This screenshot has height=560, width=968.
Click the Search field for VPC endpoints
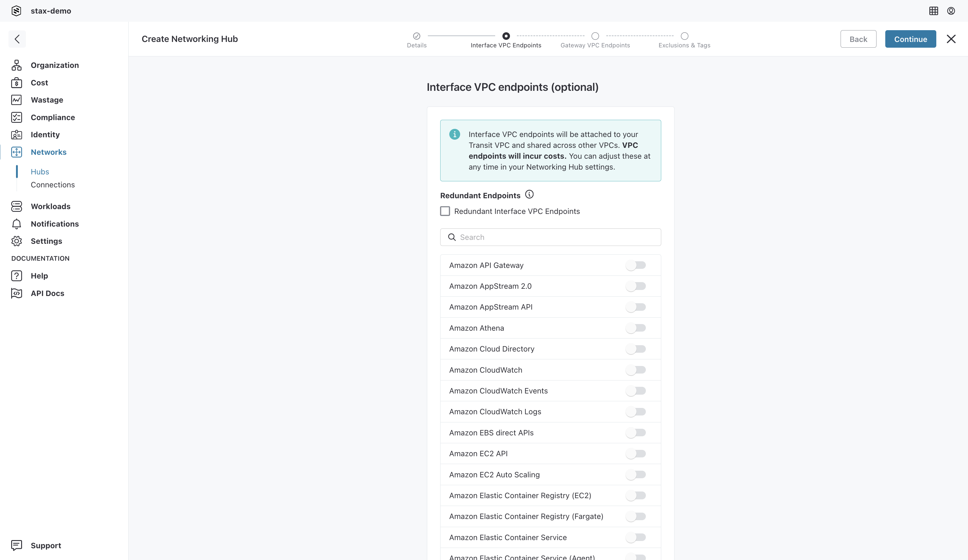550,237
